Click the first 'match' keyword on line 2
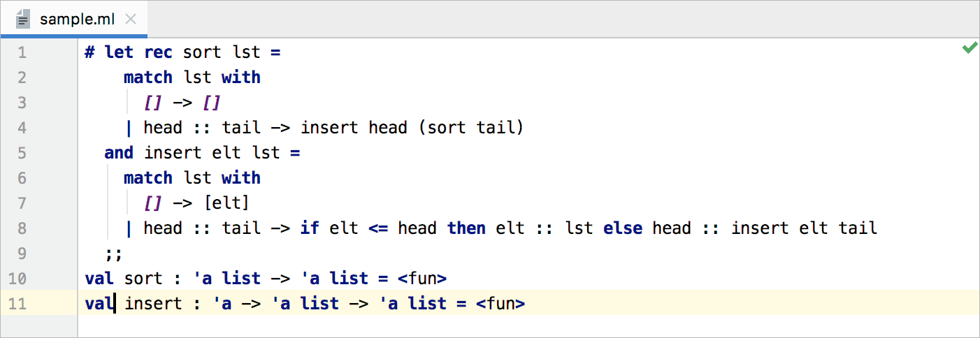This screenshot has height=338, width=980. click(x=147, y=78)
